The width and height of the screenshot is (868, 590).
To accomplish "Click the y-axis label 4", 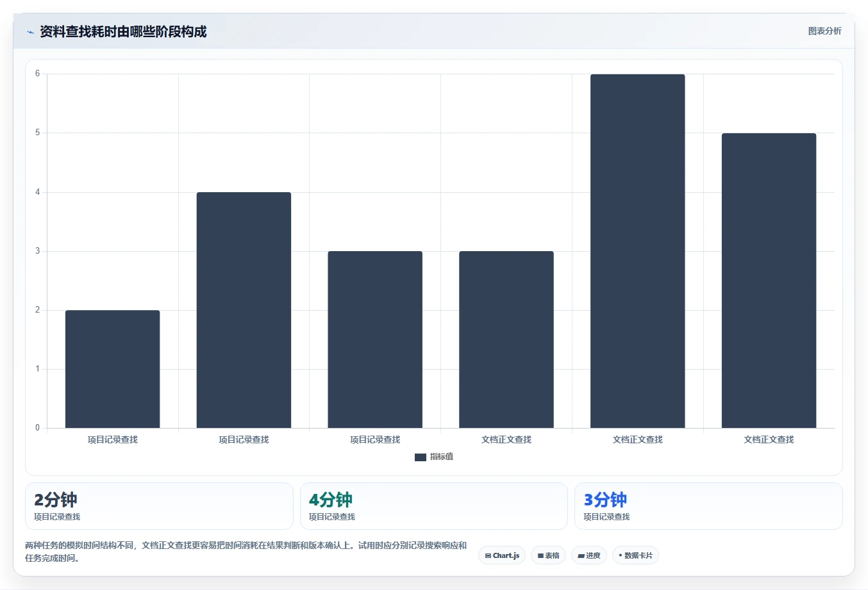I will 37,192.
